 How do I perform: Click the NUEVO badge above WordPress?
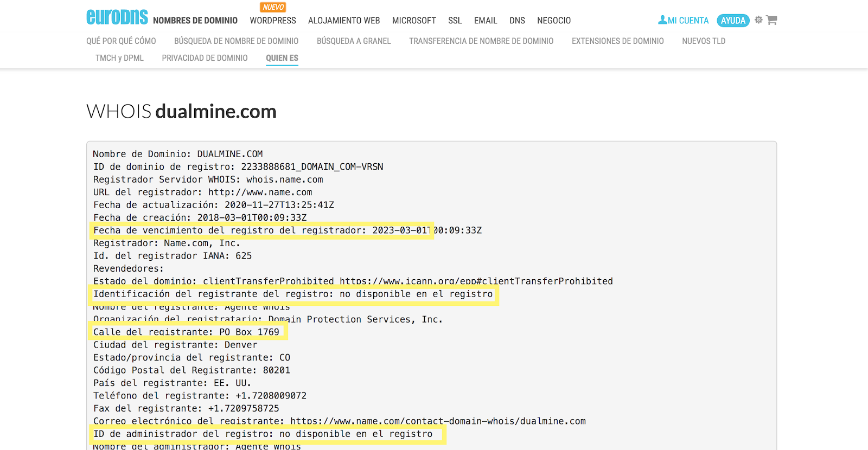273,7
